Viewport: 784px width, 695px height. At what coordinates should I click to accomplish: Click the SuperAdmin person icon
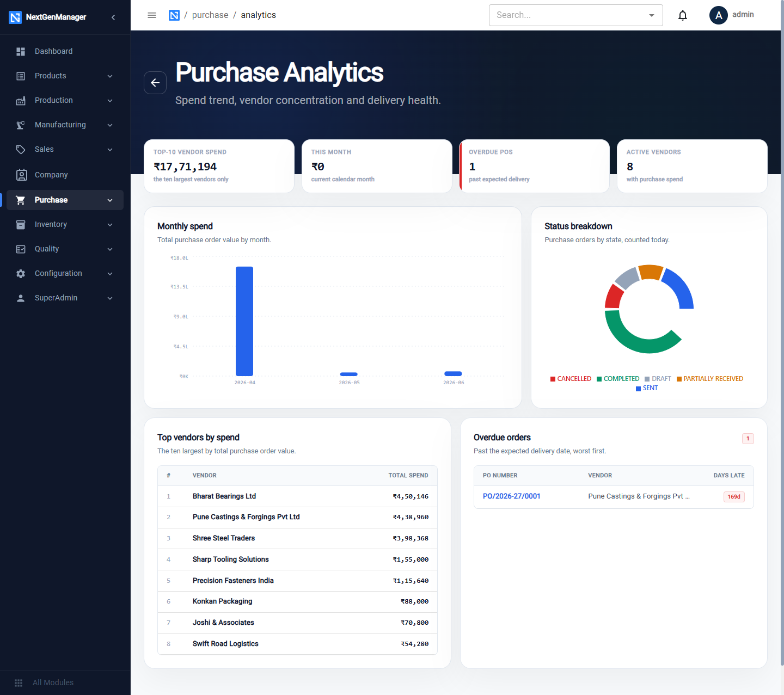tap(21, 298)
